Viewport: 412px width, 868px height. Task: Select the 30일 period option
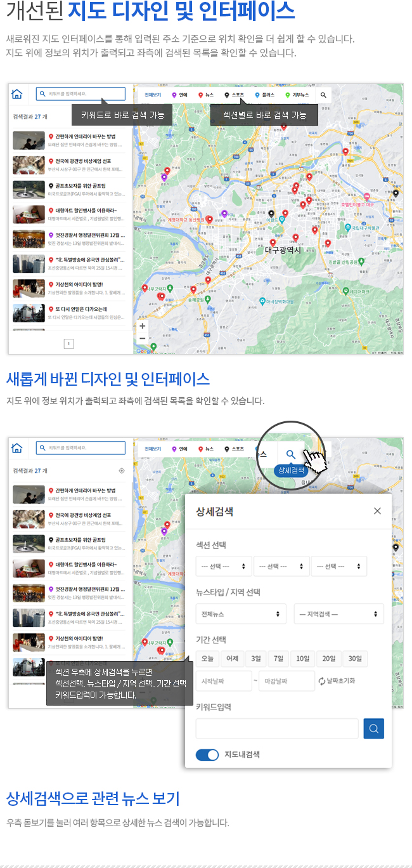pyautogui.click(x=355, y=659)
